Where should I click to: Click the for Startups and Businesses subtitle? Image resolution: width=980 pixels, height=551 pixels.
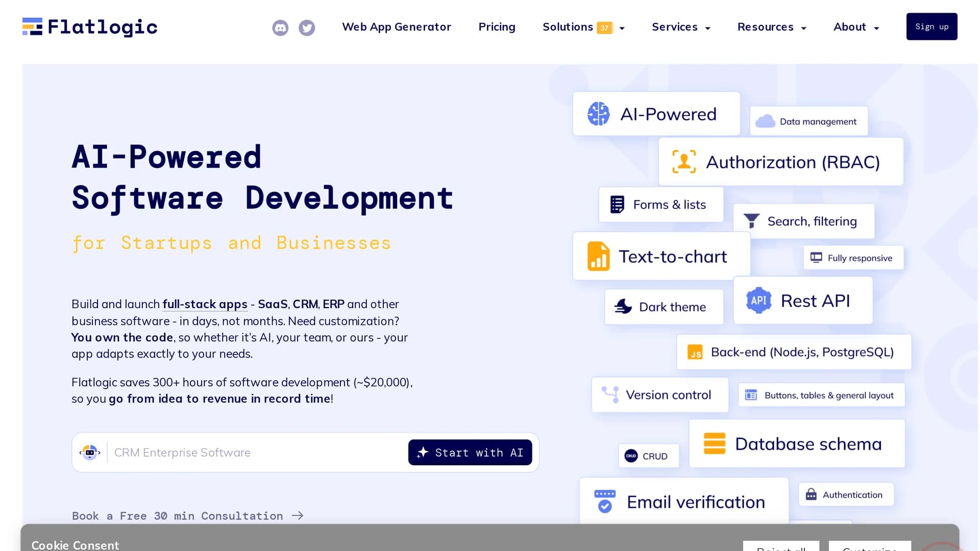pos(231,243)
